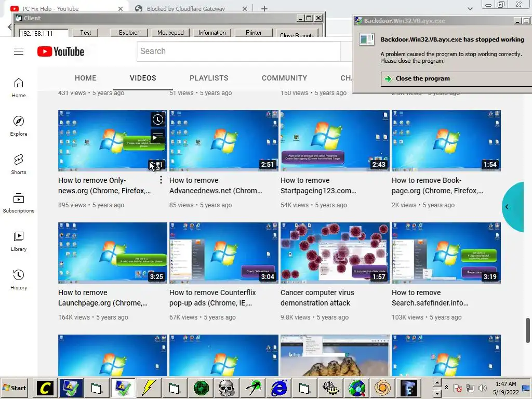Open Subscriptions in the YouTube sidebar
532x399 pixels.
[19, 203]
